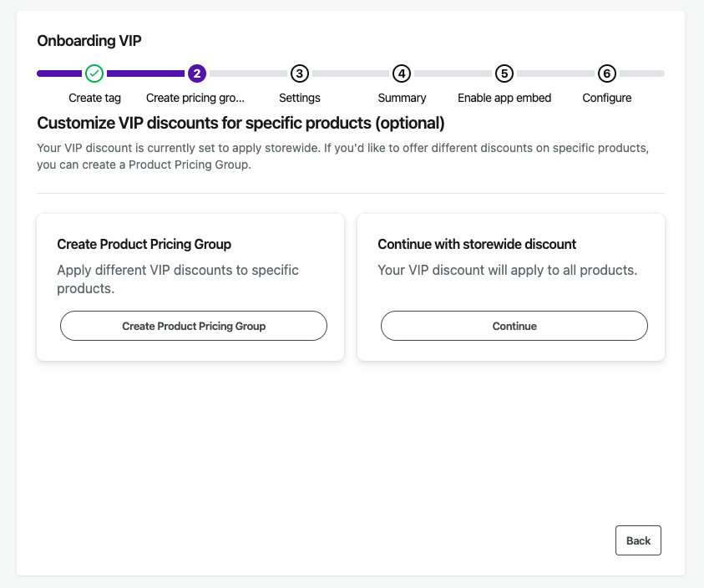
Task: Click the 'Customize VIP discounts for specific products' heading
Action: [x=241, y=123]
